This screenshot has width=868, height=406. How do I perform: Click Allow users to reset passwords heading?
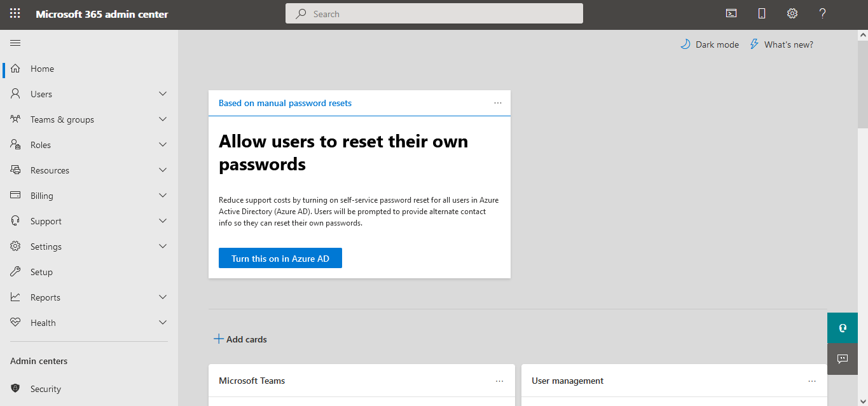pos(343,152)
